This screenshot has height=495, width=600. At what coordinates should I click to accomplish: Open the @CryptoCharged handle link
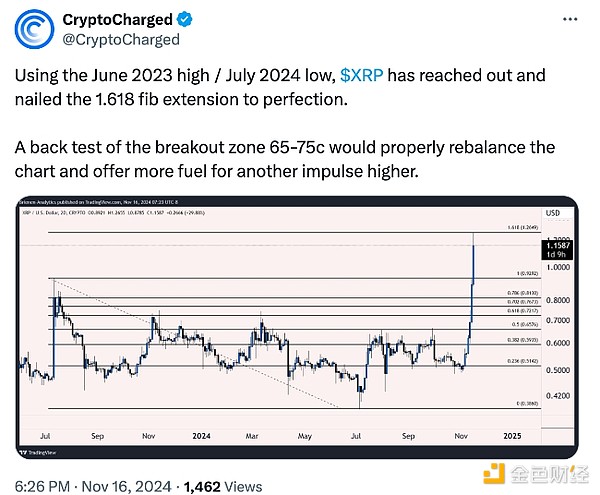[x=121, y=40]
